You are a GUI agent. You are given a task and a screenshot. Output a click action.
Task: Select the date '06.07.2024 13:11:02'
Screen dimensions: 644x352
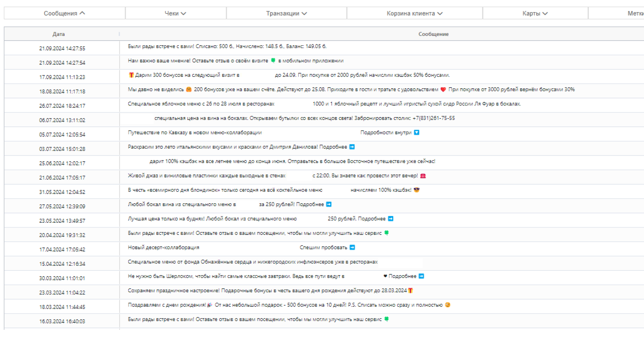click(62, 120)
